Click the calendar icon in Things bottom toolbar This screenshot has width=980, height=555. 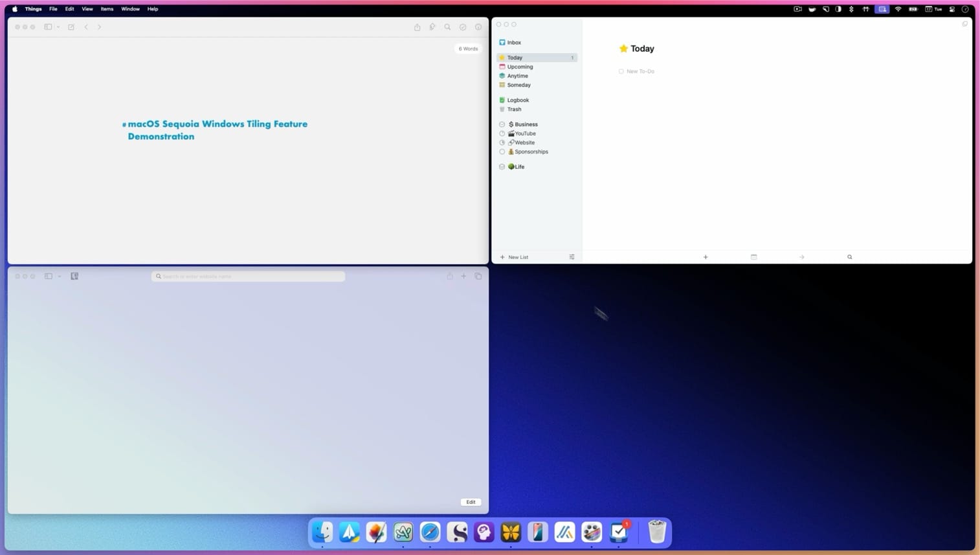click(x=753, y=257)
